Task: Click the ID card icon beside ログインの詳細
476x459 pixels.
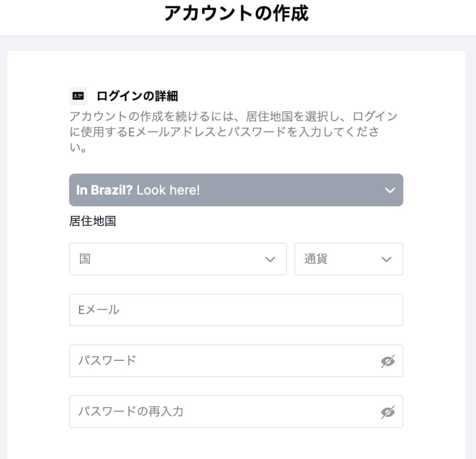Action: click(x=78, y=96)
